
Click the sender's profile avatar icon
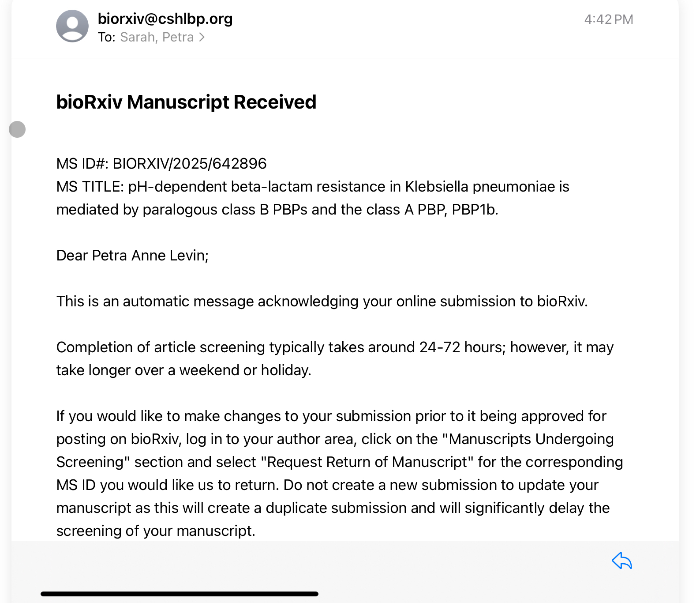pyautogui.click(x=72, y=26)
